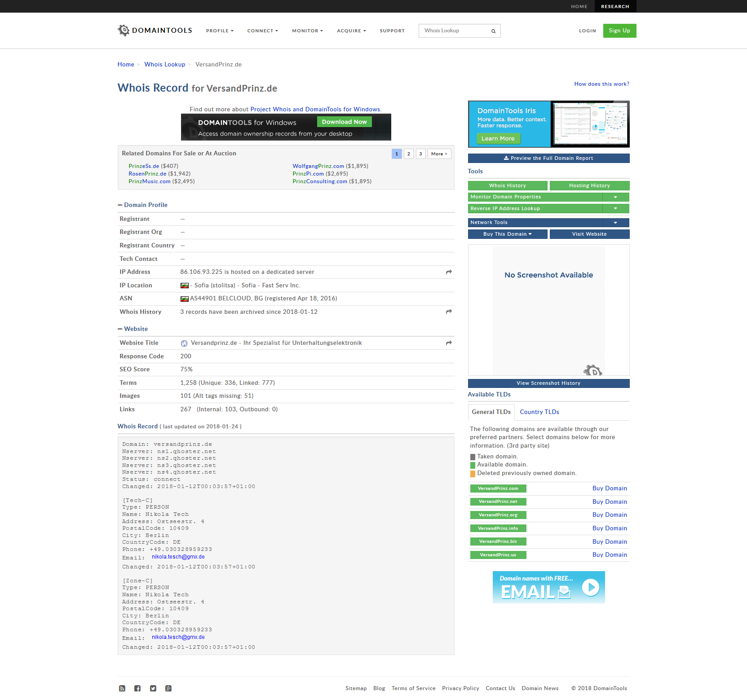Open WolfgangPrinz.com domain listing
The width and height of the screenshot is (747, 700).
click(318, 166)
